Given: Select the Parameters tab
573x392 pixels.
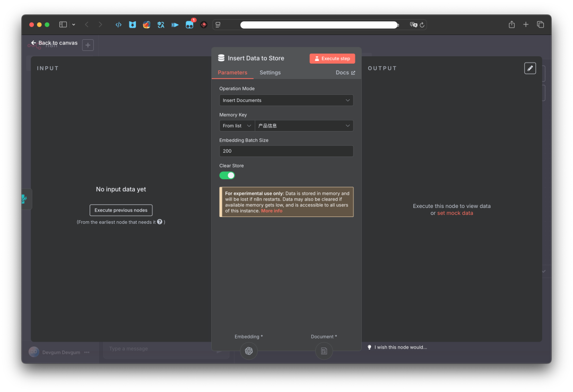Looking at the screenshot, I should (x=232, y=72).
